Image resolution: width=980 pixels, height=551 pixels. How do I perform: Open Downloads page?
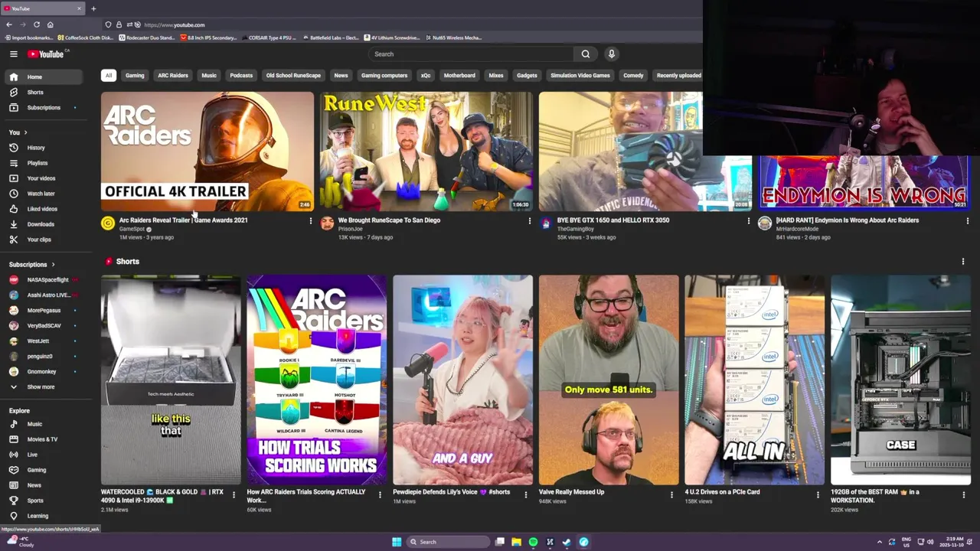click(43, 224)
